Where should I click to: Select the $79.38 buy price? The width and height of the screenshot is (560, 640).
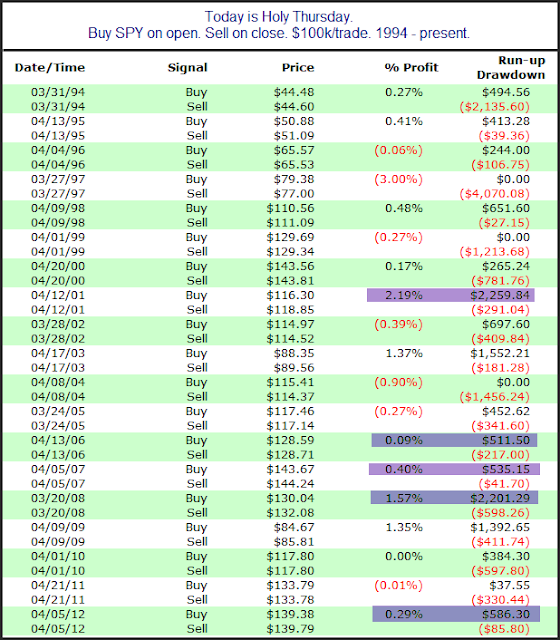[x=294, y=179]
